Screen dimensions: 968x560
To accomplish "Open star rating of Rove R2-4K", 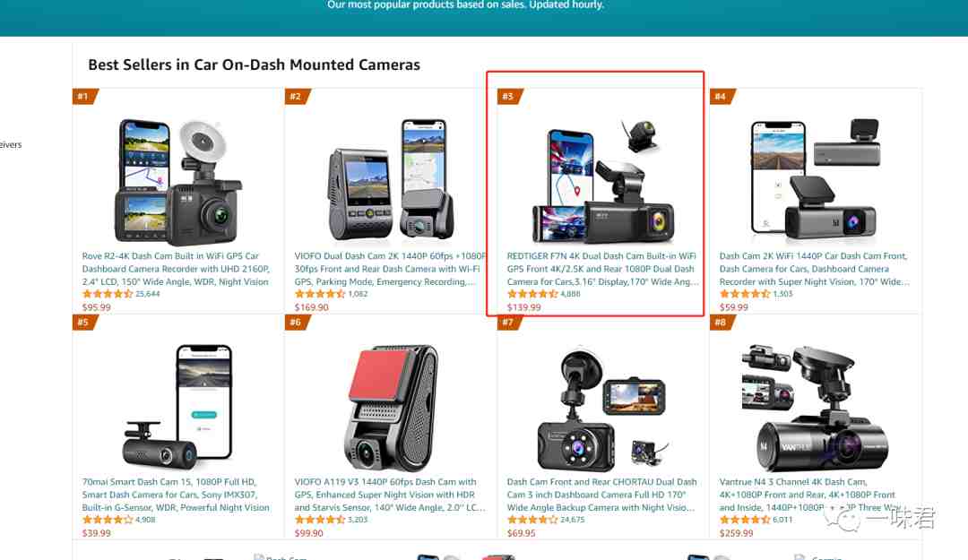I will click(108, 294).
